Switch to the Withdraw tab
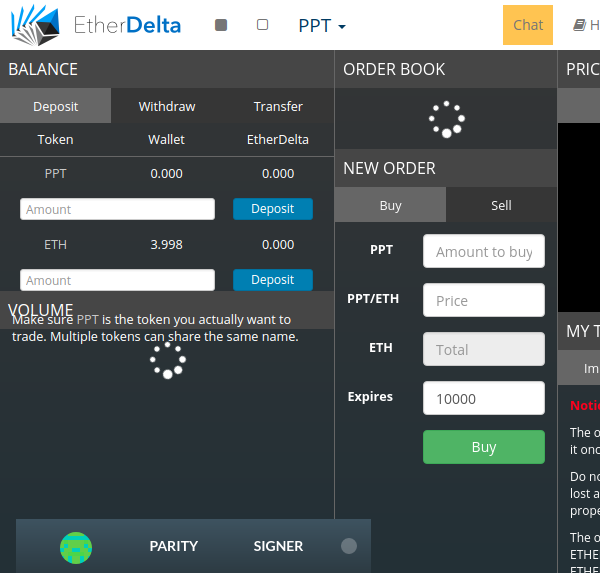Image resolution: width=600 pixels, height=573 pixels. click(x=167, y=106)
